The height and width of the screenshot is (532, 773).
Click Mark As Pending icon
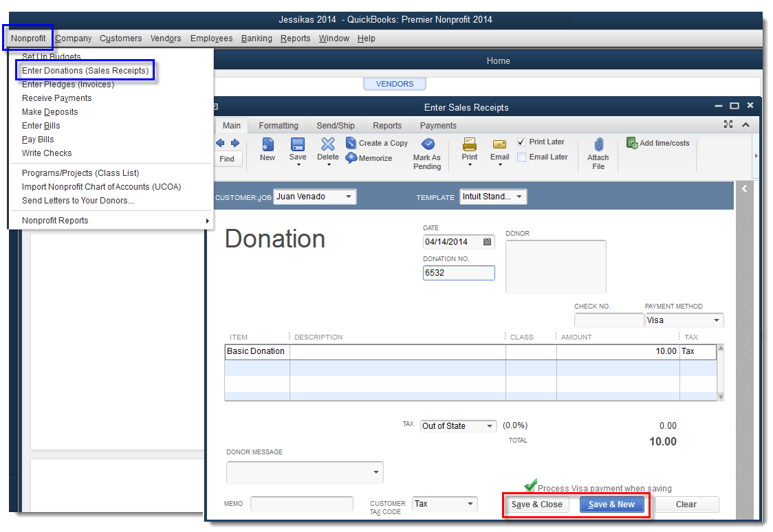428,144
